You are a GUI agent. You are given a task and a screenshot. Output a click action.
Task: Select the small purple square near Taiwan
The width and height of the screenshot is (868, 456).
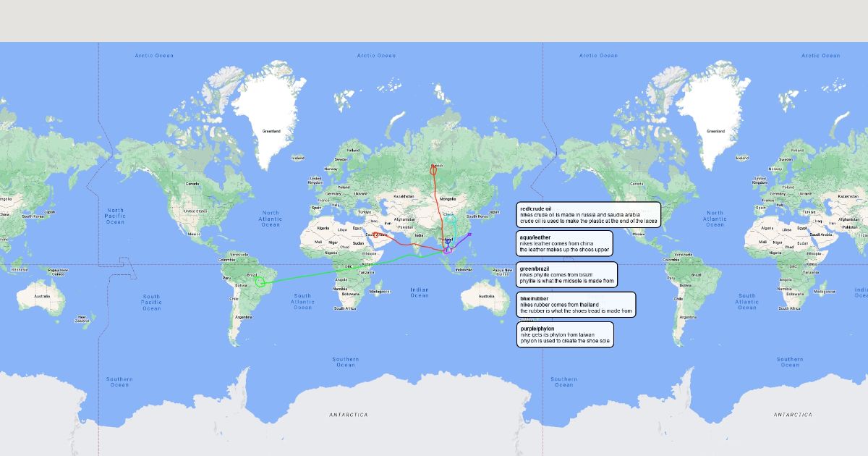point(469,234)
